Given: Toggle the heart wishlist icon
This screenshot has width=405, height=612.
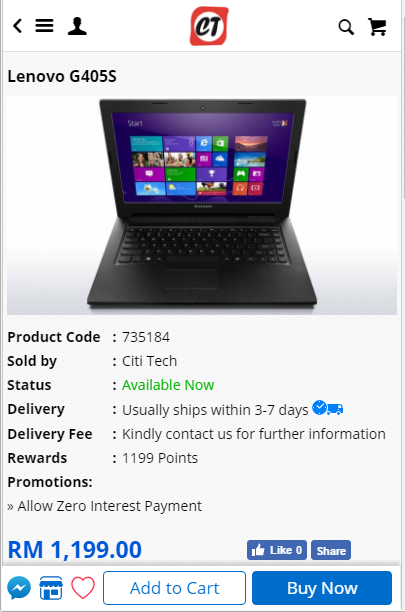Looking at the screenshot, I should click(83, 588).
